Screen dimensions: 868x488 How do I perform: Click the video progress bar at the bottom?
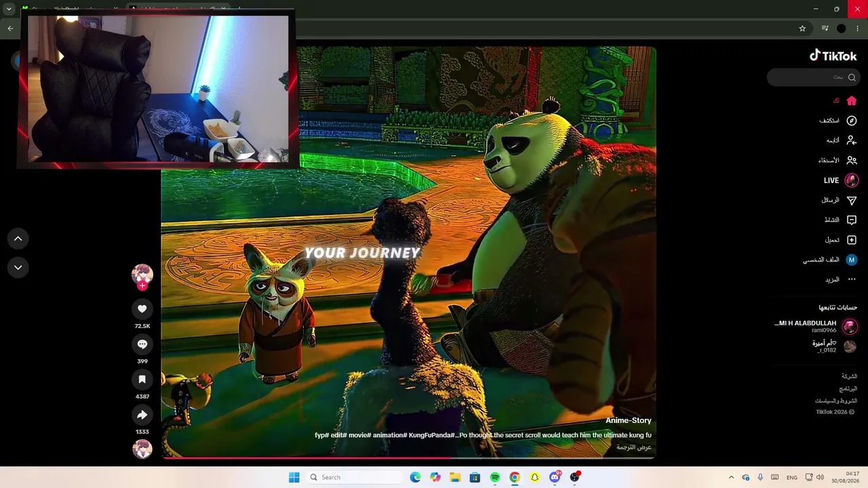click(408, 458)
